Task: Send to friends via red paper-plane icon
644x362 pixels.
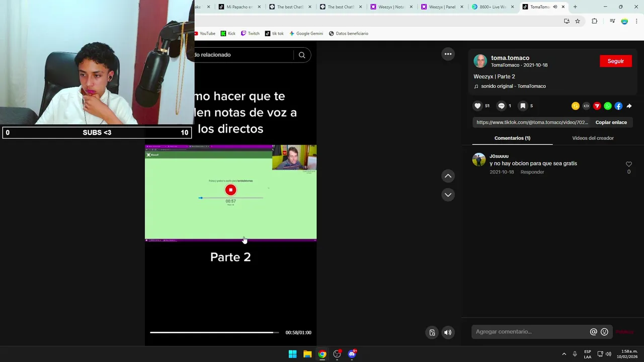Action: (597, 106)
